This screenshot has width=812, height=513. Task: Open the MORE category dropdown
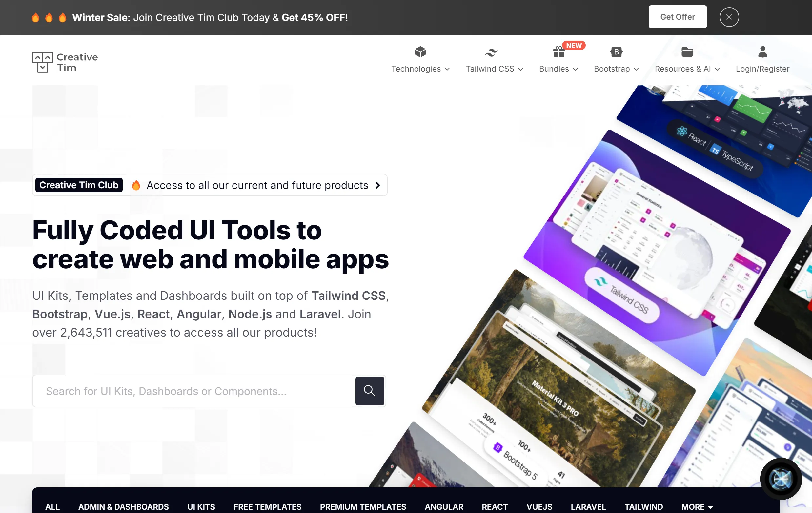[x=697, y=506]
